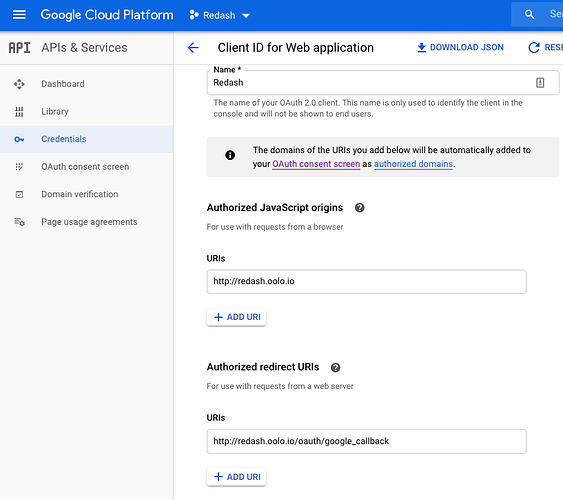
Task: Open the hamburger navigation menu
Action: (19, 15)
